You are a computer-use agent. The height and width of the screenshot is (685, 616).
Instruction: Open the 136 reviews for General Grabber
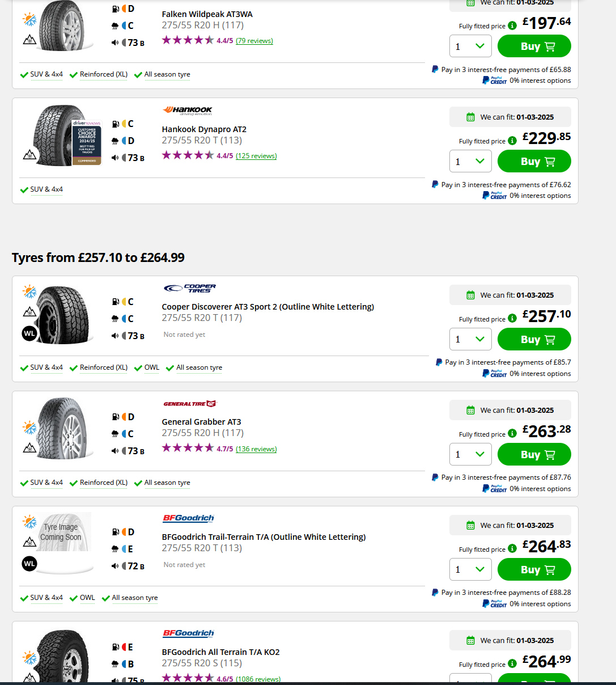(256, 449)
